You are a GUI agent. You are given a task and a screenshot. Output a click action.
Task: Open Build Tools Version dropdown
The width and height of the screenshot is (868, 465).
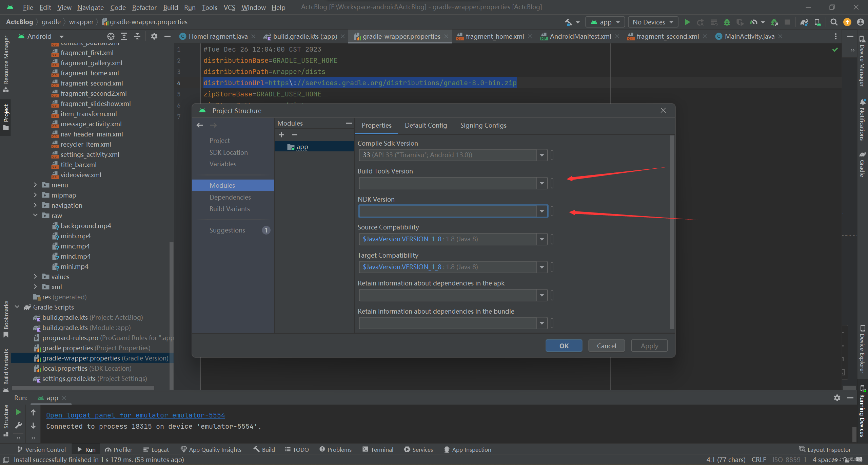coord(542,183)
